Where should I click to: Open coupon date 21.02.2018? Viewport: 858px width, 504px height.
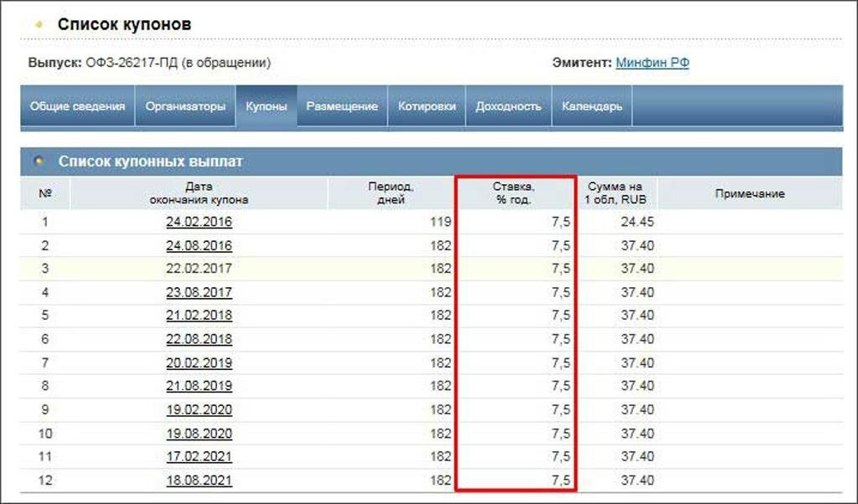199,316
